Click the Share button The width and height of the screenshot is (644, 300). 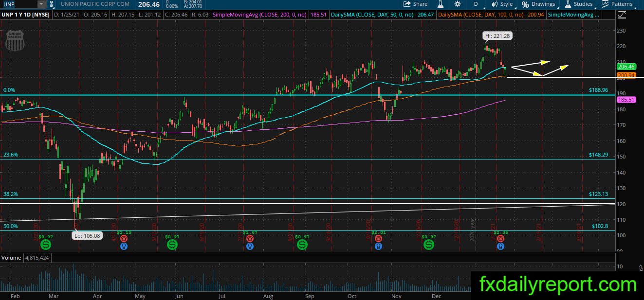(x=415, y=4)
